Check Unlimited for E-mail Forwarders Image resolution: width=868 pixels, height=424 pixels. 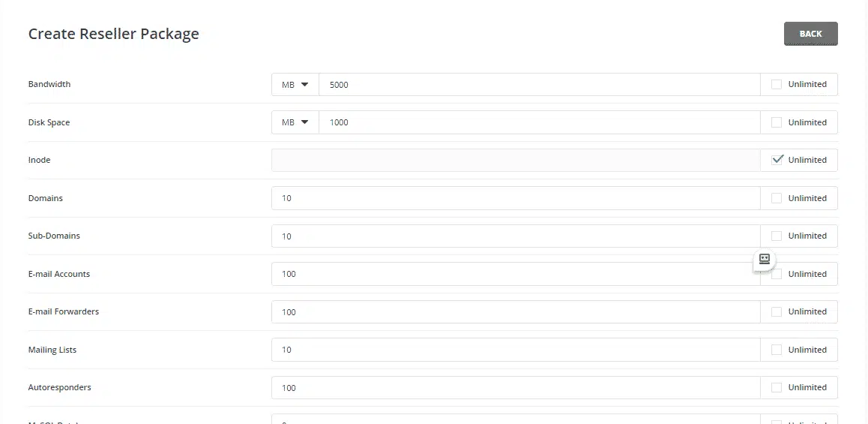(777, 311)
